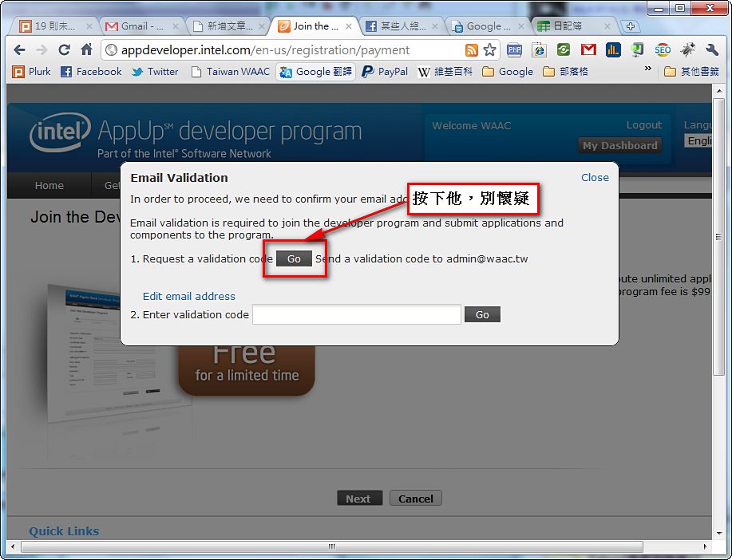Switch to the Facebook 某些人 tab
Viewport: 732px width, 560px height.
[402, 26]
